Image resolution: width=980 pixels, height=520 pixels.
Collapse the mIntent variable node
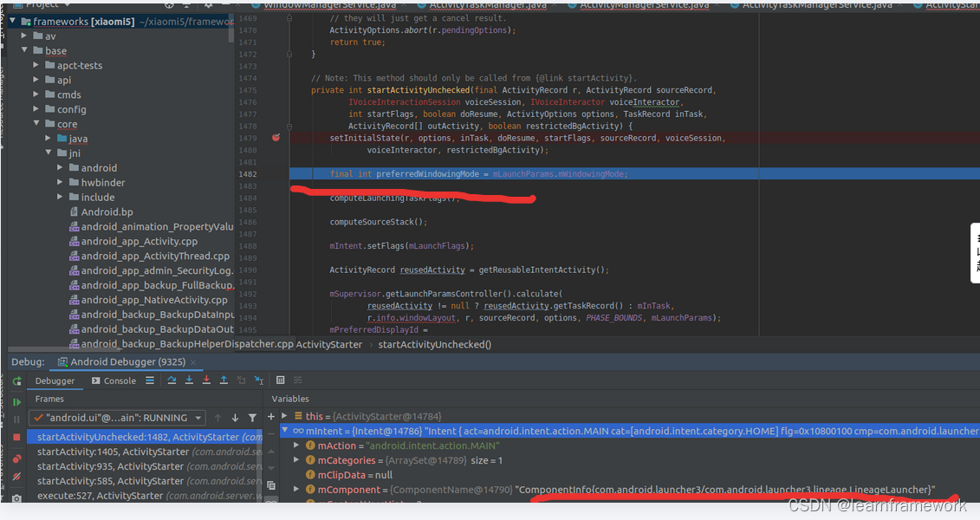pyautogui.click(x=284, y=431)
